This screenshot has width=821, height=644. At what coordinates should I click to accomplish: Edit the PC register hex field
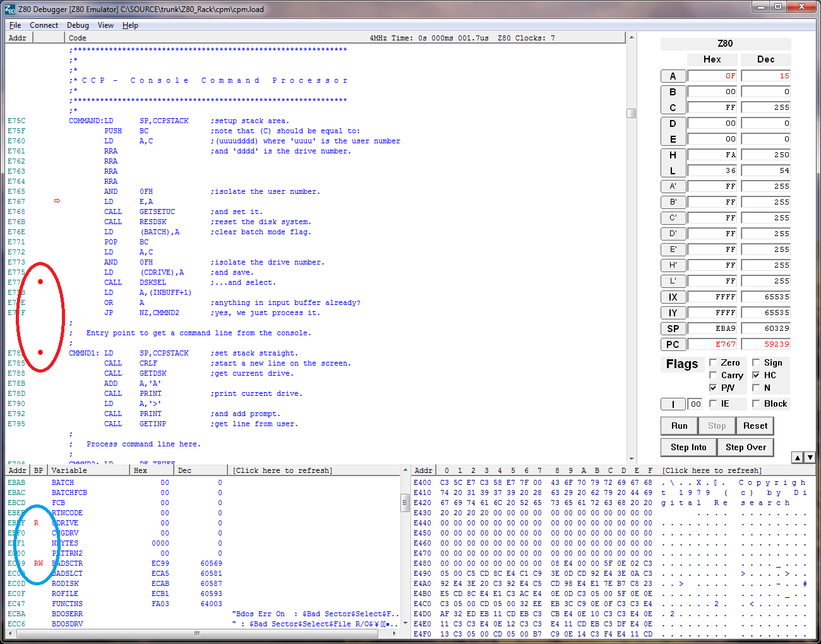[x=712, y=344]
